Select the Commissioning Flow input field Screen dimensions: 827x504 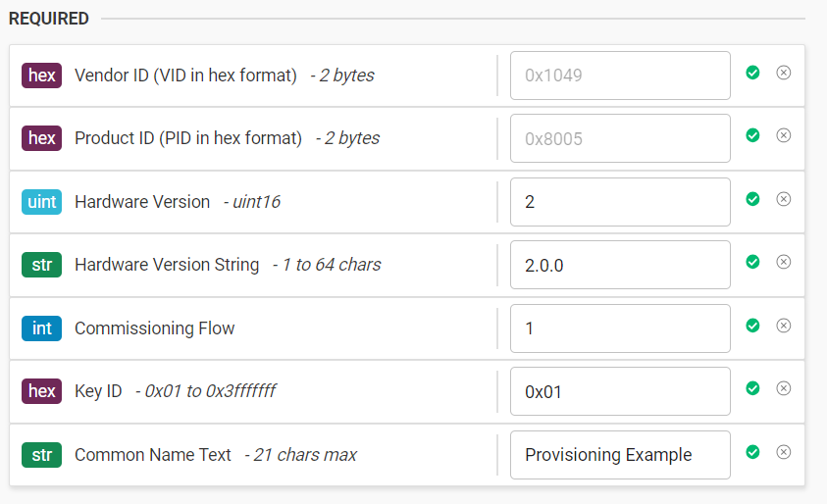(x=620, y=328)
